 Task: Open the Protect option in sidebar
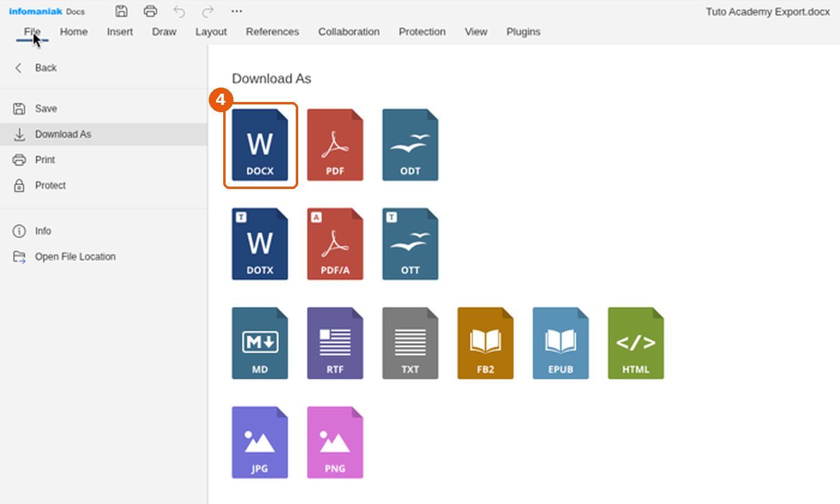pyautogui.click(x=103, y=185)
